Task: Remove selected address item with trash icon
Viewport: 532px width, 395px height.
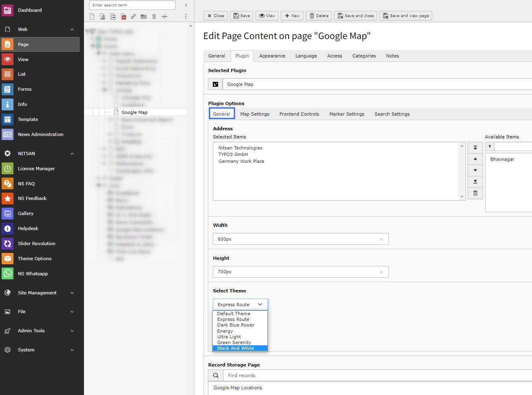Action: [x=475, y=193]
